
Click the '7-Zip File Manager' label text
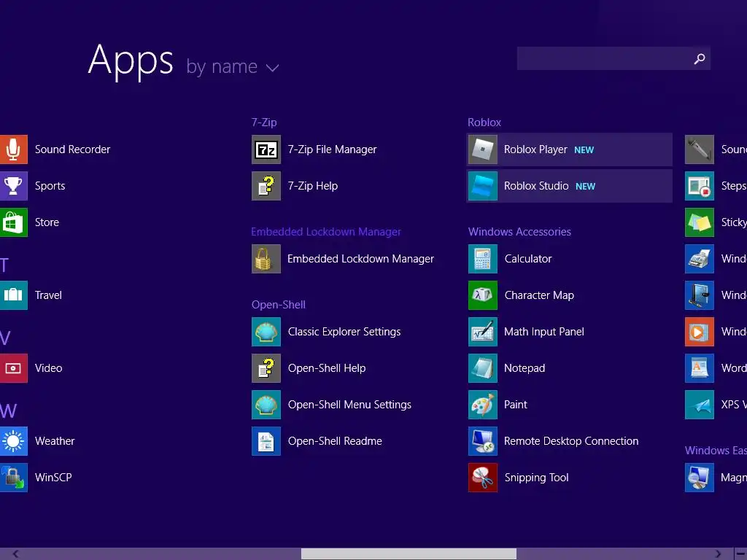(332, 149)
